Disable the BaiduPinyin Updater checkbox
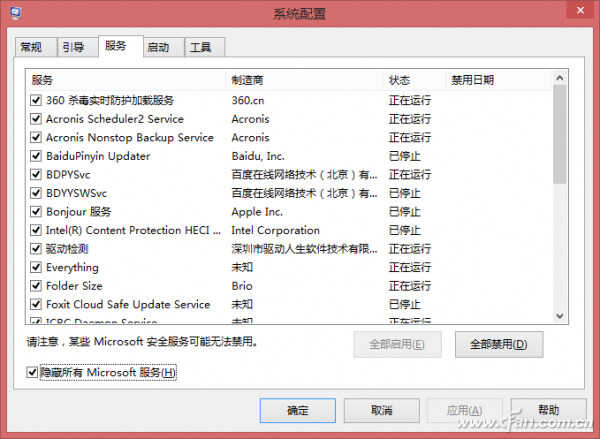This screenshot has width=600, height=439. coord(36,156)
